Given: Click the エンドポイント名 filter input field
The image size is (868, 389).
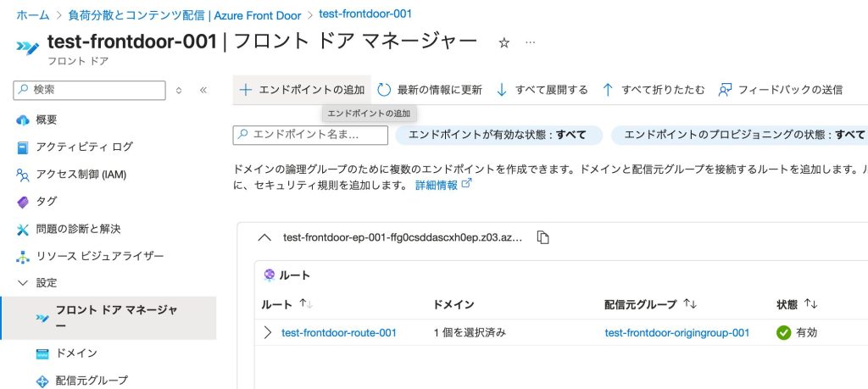Looking at the screenshot, I should (x=310, y=135).
